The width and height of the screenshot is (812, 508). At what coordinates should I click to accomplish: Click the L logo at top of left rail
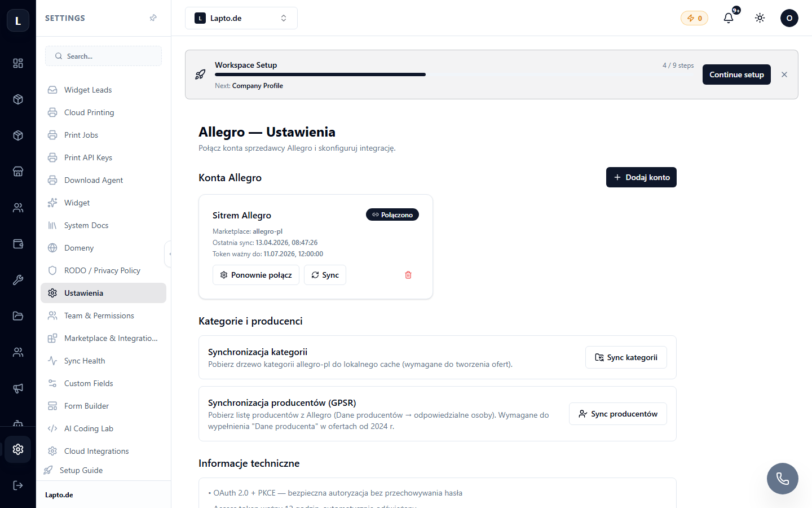18,21
